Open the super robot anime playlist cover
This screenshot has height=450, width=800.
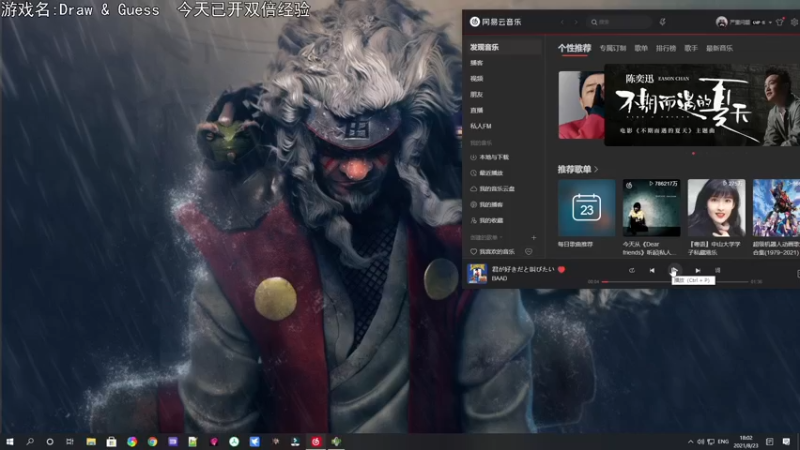click(x=776, y=208)
